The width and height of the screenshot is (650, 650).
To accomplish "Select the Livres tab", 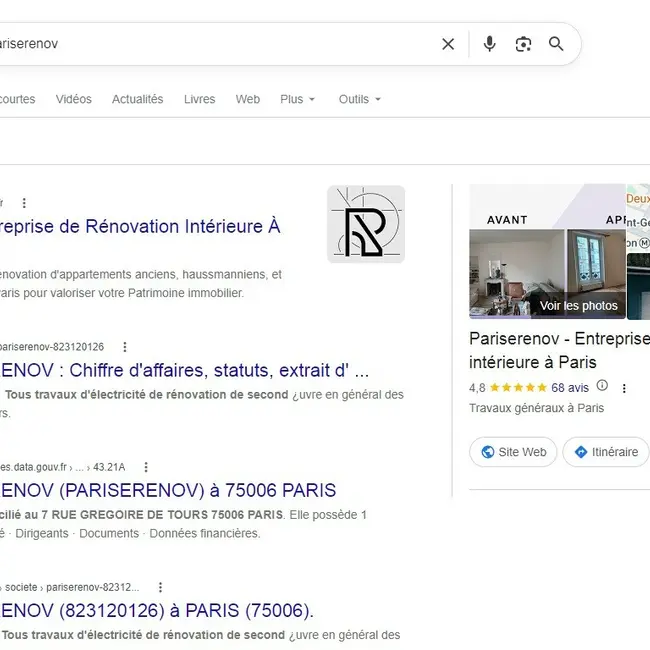I will (x=199, y=99).
